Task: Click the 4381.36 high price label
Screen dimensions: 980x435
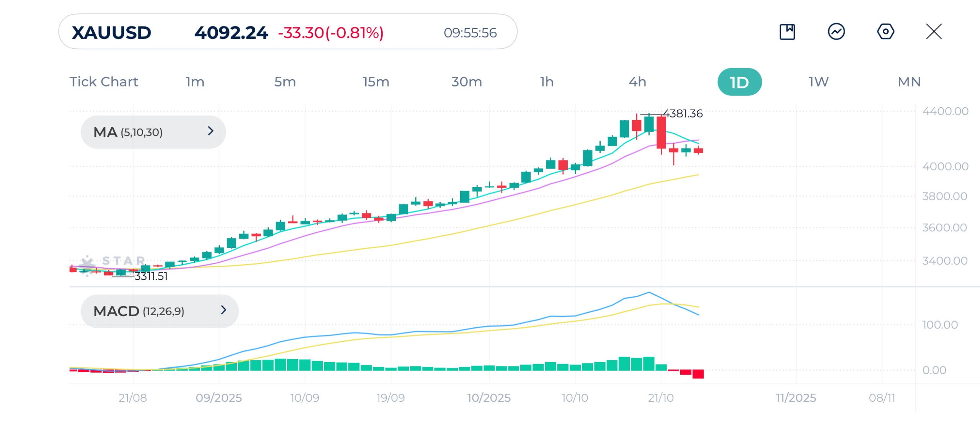Action: point(683,114)
